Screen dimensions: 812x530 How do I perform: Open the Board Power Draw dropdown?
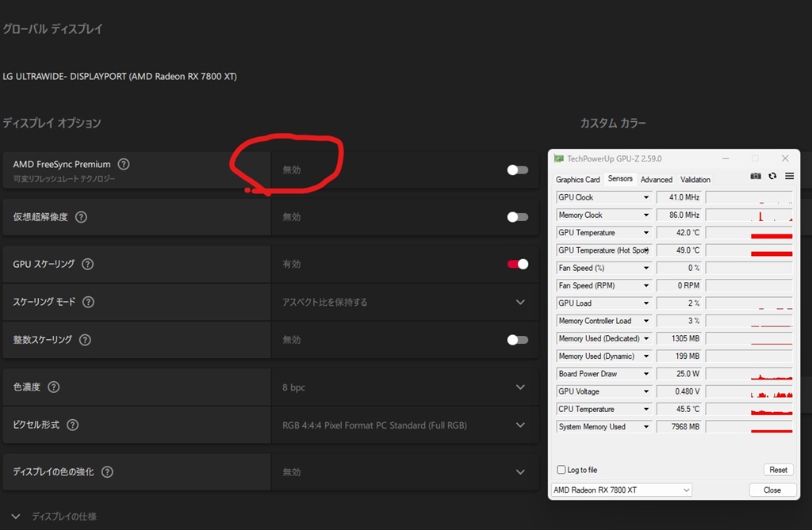click(645, 374)
